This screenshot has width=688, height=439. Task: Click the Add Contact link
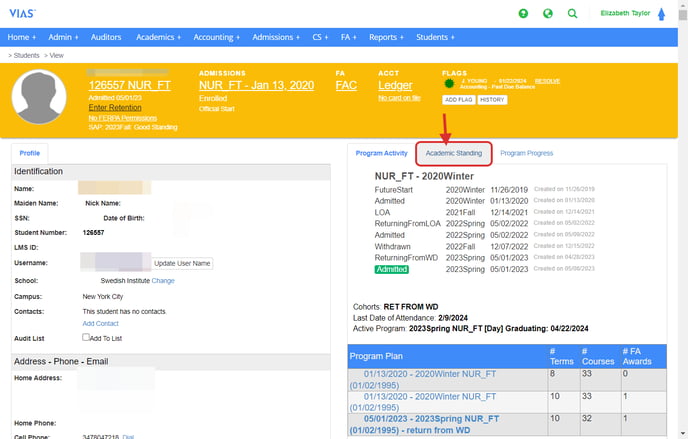[x=100, y=323]
